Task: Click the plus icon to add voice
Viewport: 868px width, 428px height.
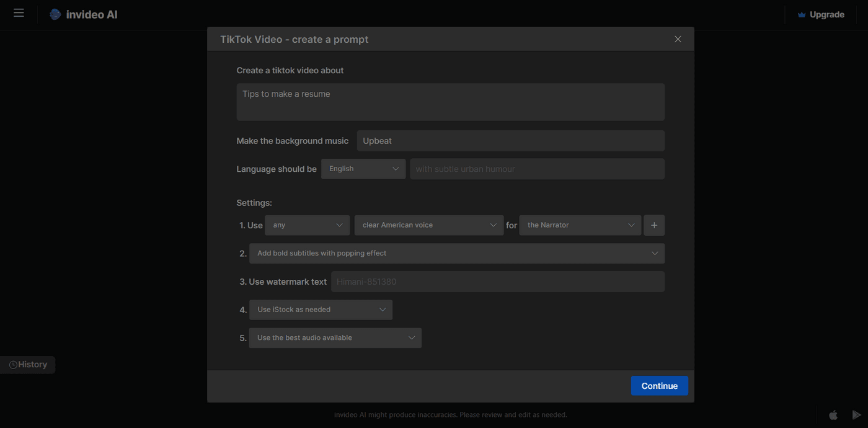Action: [x=654, y=225]
